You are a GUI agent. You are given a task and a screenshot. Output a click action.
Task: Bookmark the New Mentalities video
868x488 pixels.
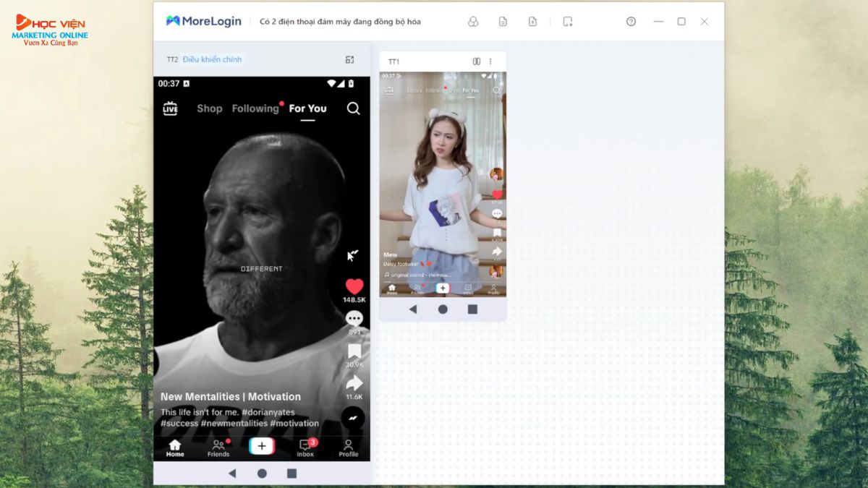(x=354, y=351)
